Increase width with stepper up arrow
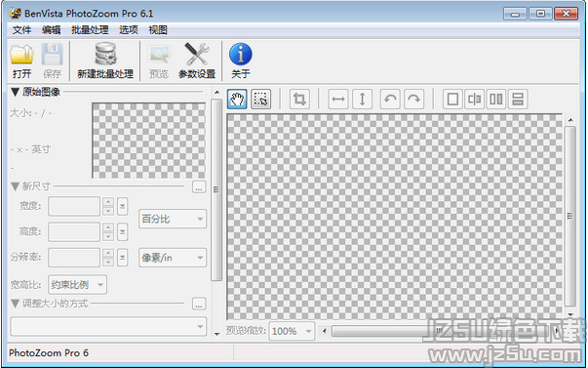This screenshot has width=588, height=368. coord(108,202)
